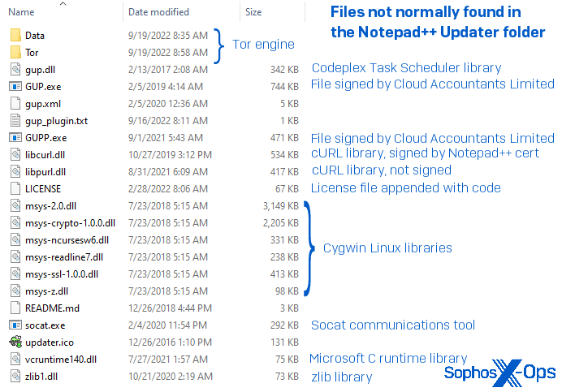Screen dimensions: 562x392
Task: Select the libcurl.dll file name
Action: click(45, 155)
